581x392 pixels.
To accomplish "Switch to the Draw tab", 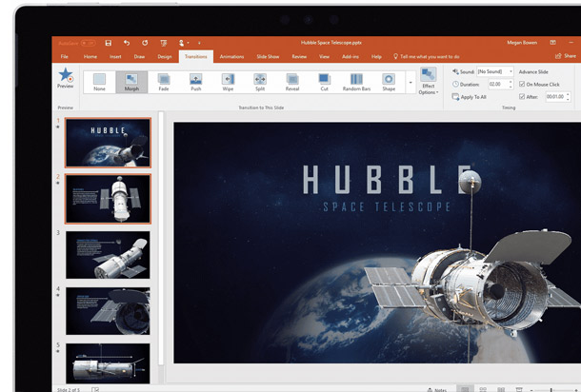I will tap(139, 57).
